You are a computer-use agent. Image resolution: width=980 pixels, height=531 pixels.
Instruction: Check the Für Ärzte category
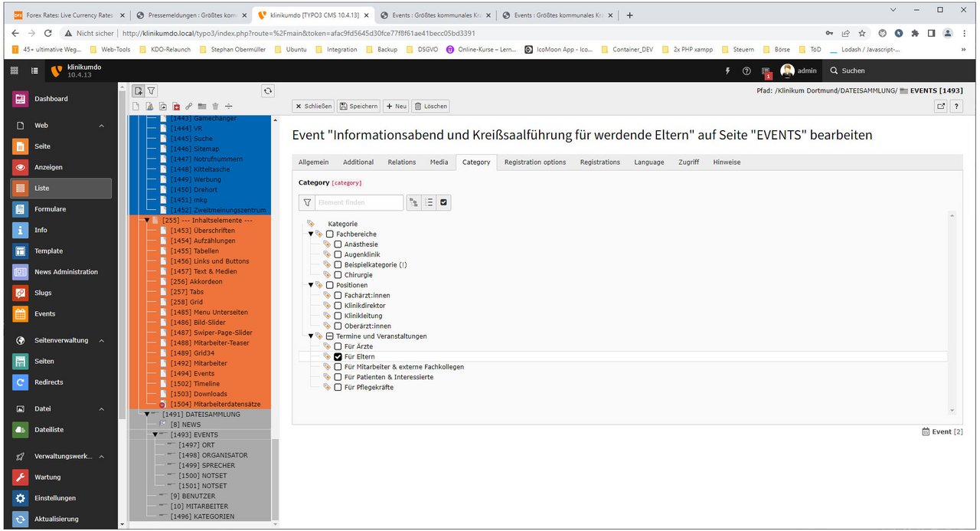[338, 346]
